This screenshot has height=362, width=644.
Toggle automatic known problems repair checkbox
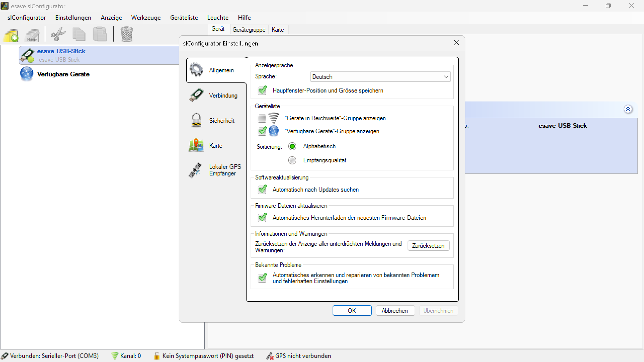coord(262,278)
